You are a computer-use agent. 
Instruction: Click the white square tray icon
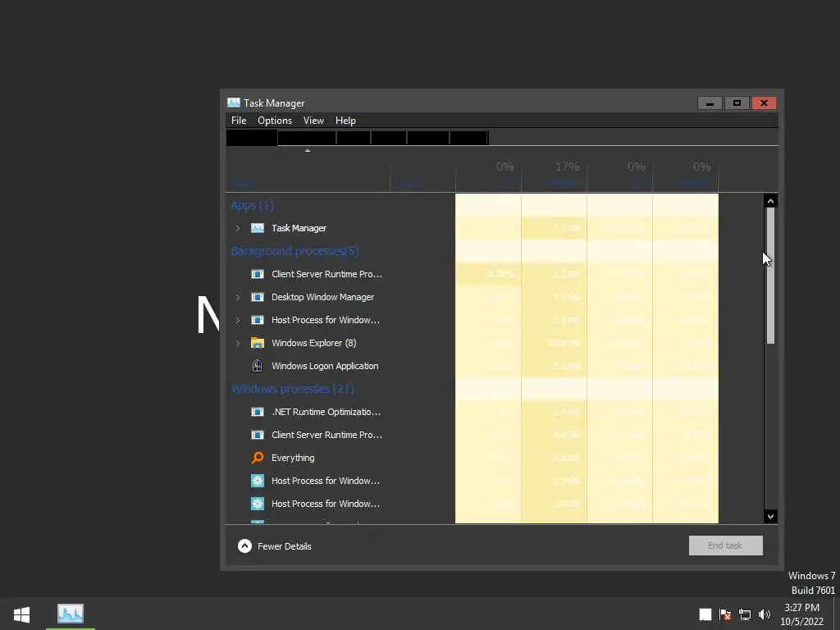click(x=705, y=614)
